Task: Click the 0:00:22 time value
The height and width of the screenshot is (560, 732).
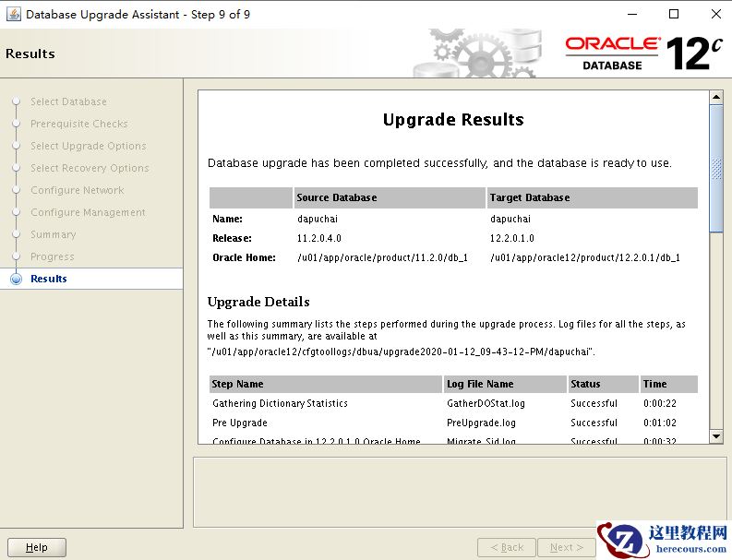Action: click(660, 403)
